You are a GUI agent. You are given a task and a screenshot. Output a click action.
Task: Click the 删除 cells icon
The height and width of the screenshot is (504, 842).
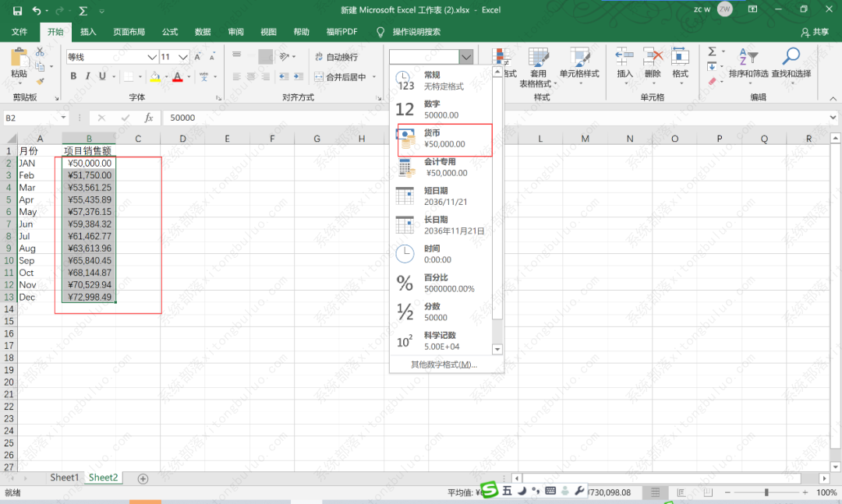(x=653, y=57)
